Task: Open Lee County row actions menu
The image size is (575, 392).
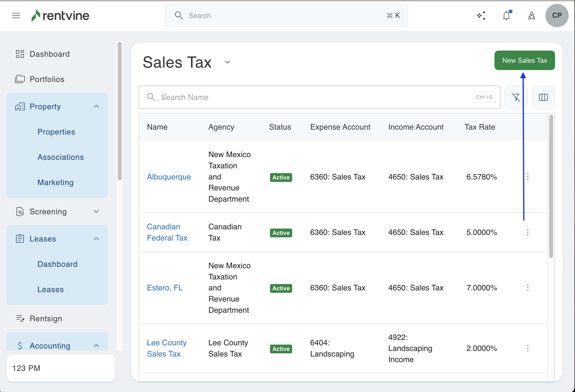Action: 528,348
